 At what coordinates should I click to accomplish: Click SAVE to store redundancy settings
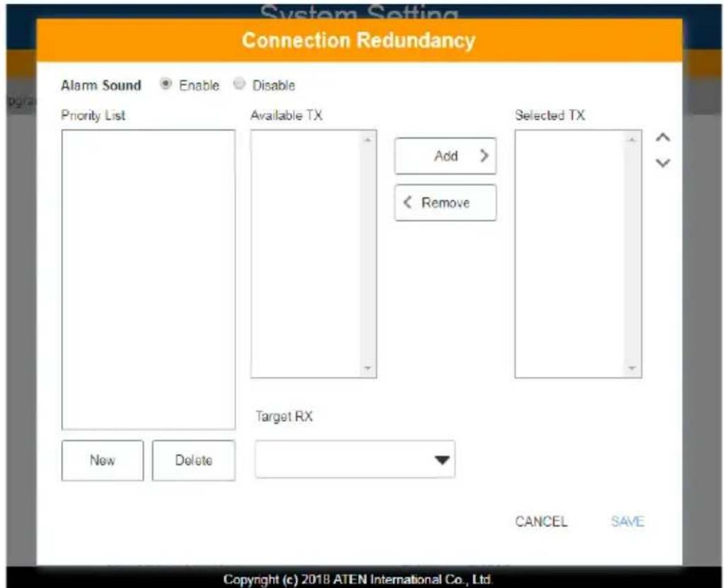[627, 521]
